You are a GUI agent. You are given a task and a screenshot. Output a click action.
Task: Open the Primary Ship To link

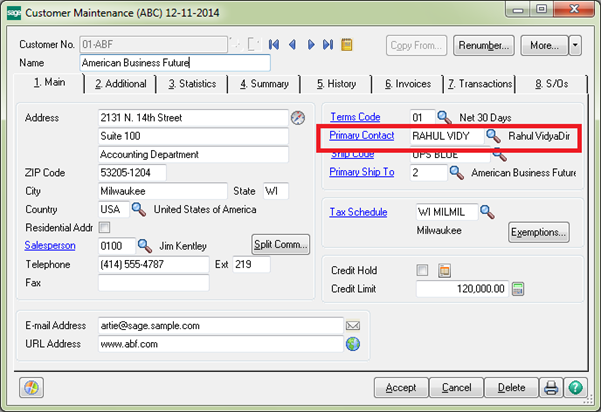pos(361,172)
